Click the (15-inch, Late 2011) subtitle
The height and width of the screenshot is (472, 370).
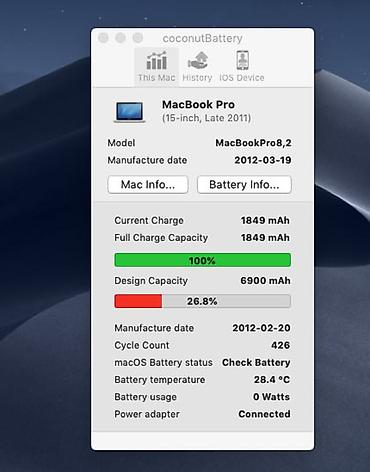(x=206, y=118)
